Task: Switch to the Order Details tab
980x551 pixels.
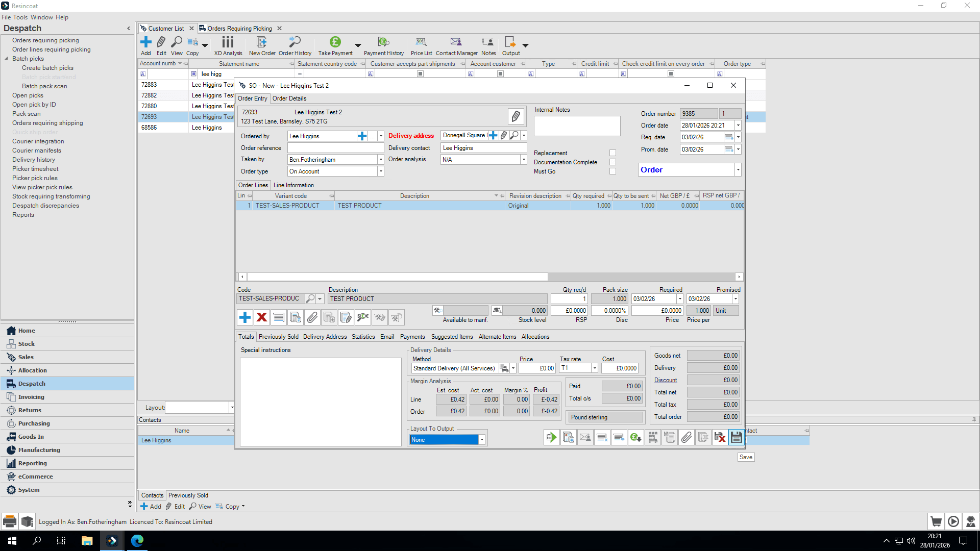Action: tap(289, 98)
